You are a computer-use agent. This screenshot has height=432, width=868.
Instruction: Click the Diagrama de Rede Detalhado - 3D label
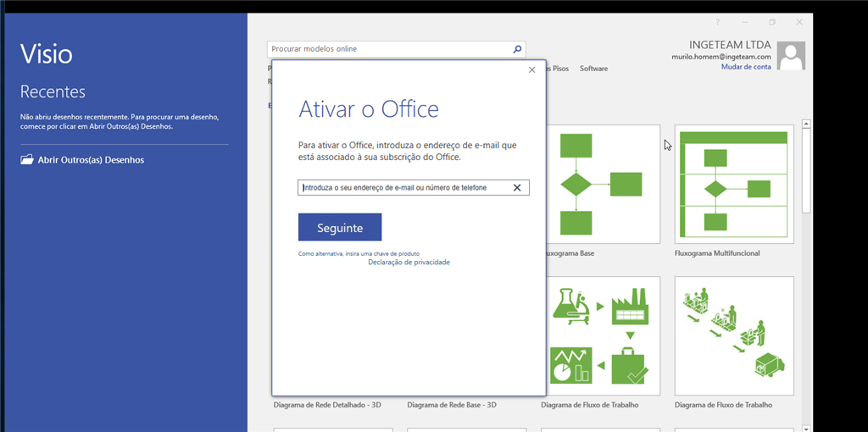pos(327,405)
